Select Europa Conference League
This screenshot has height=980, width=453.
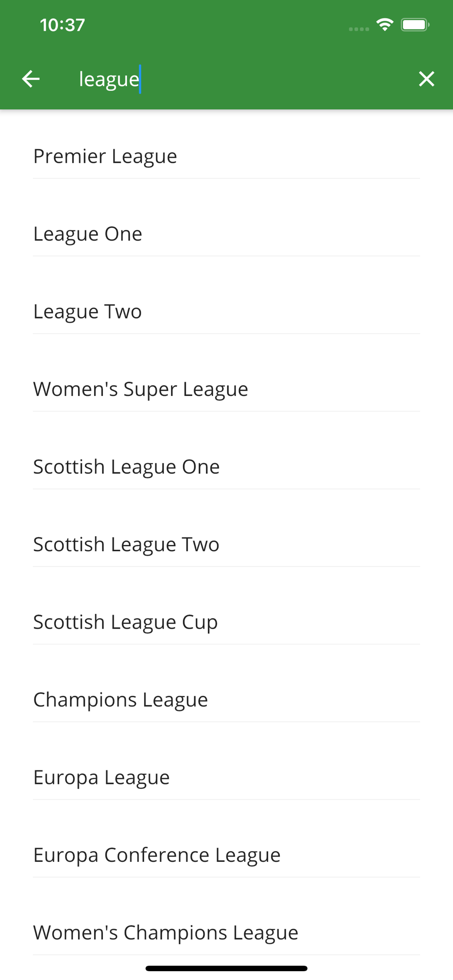click(x=226, y=855)
